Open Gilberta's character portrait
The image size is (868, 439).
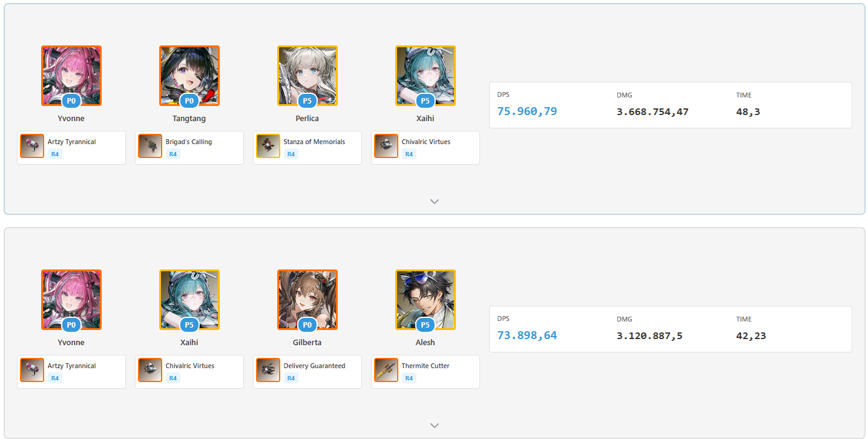point(307,300)
